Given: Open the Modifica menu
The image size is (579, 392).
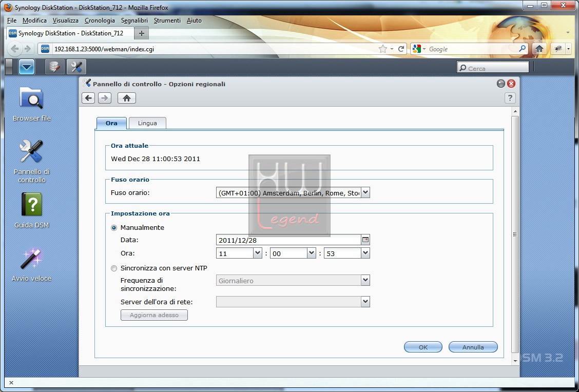Looking at the screenshot, I should [34, 21].
